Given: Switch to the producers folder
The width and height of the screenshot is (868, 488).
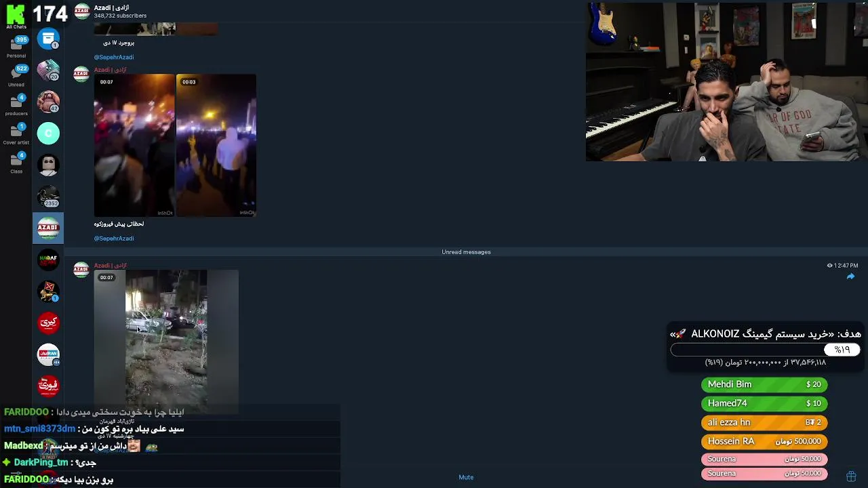Looking at the screenshot, I should coord(16,104).
